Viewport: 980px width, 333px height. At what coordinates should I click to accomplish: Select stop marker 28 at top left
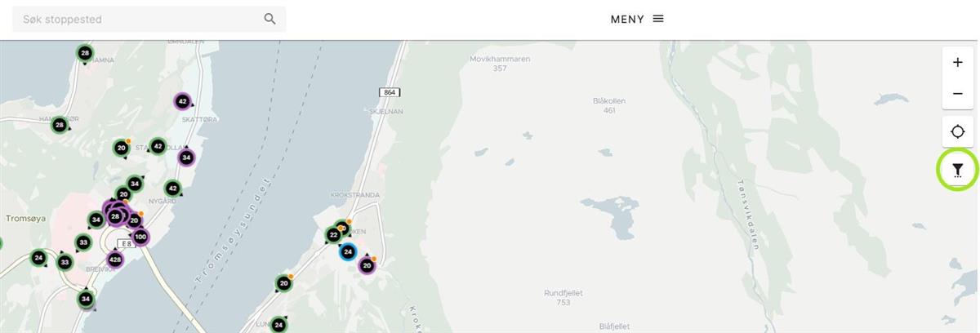85,53
